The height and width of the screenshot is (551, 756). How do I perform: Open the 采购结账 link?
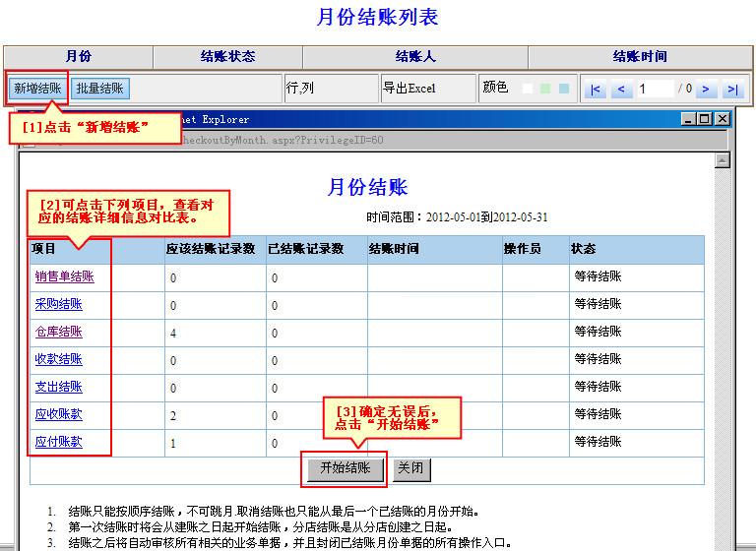pos(58,305)
